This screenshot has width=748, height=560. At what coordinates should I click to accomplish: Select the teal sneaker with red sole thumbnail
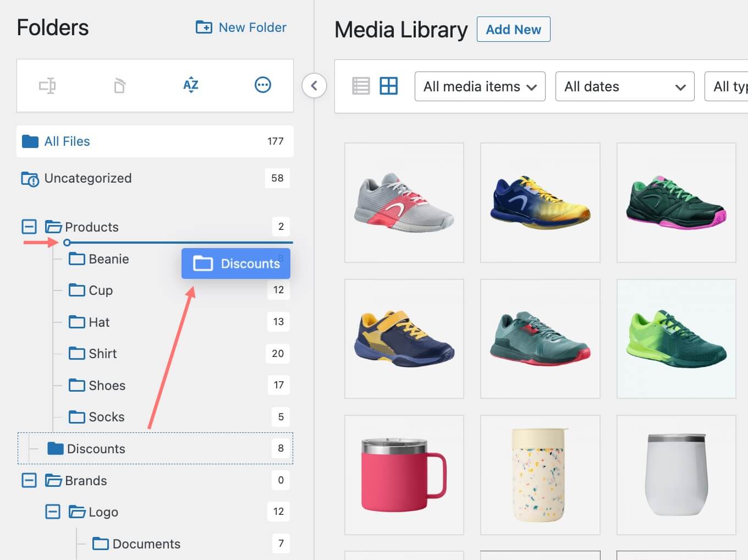point(540,339)
